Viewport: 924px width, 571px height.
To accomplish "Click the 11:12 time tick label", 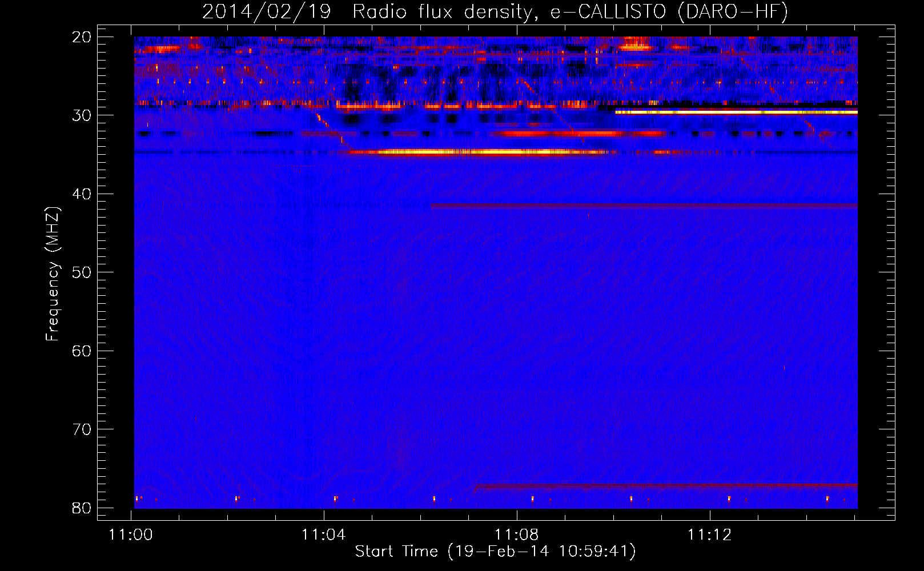I will click(709, 535).
